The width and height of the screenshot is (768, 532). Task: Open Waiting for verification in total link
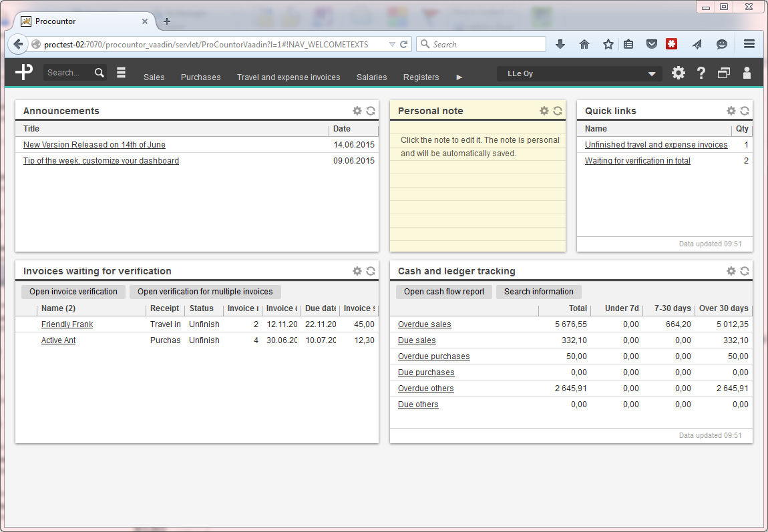(638, 161)
